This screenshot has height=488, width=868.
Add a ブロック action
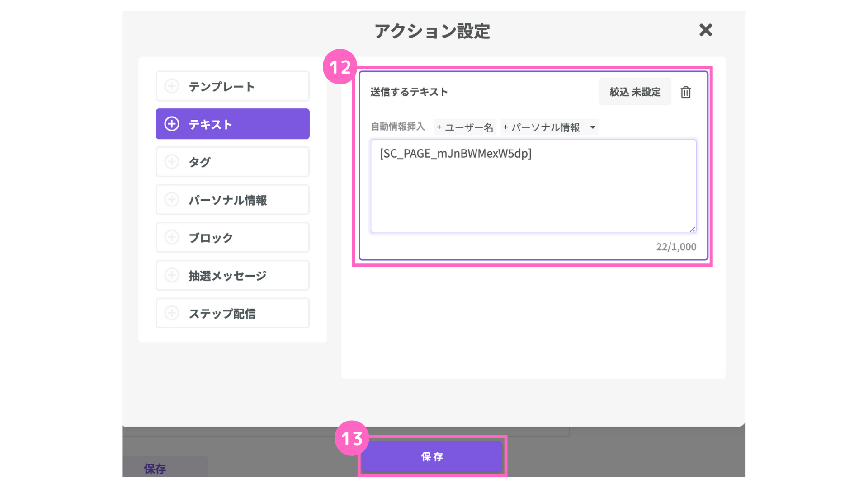point(232,237)
